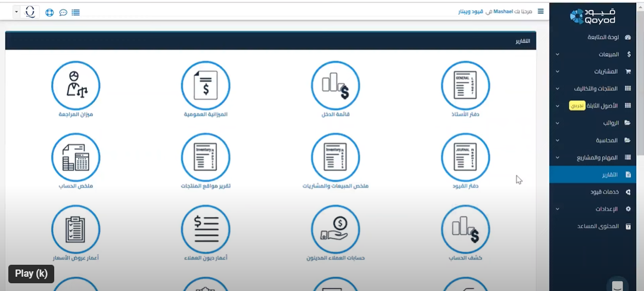Open the Q profile dropdown arrow
Image resolution: width=644 pixels, height=291 pixels.
[17, 12]
